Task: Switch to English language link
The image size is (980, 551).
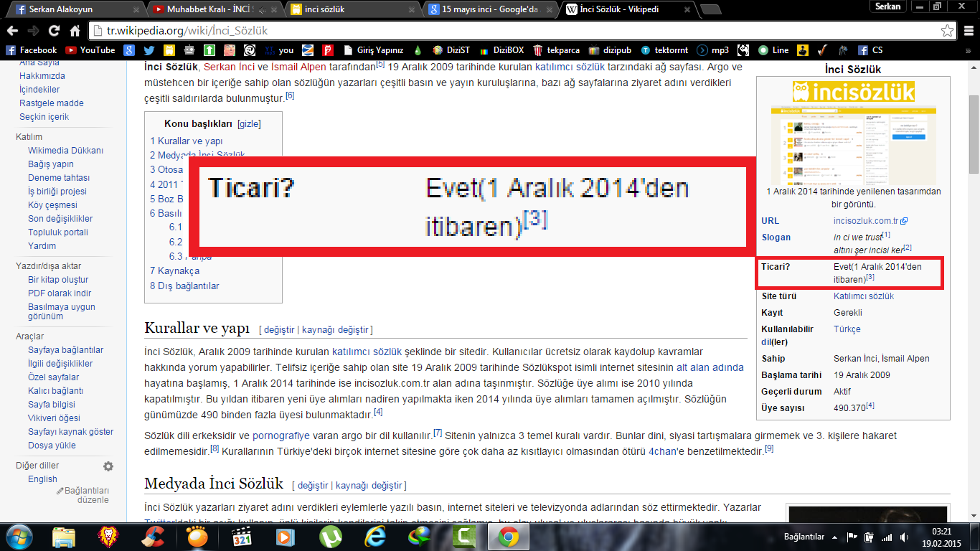Action: tap(42, 479)
